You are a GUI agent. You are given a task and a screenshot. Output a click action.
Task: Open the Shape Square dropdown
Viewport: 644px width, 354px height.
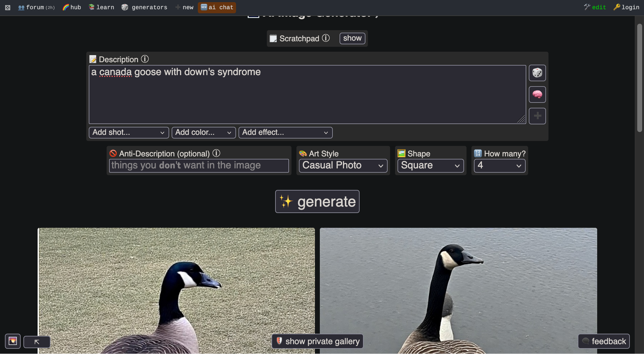[x=430, y=166]
